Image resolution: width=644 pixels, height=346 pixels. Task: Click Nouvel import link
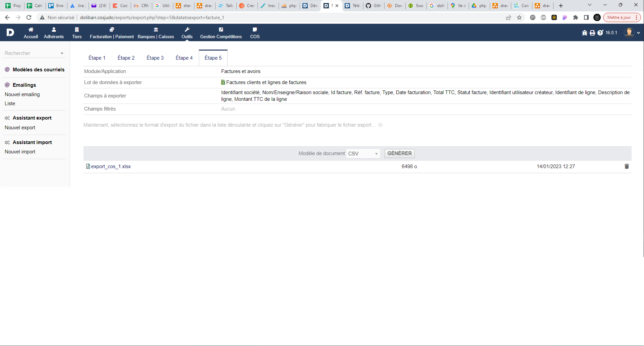[20, 152]
